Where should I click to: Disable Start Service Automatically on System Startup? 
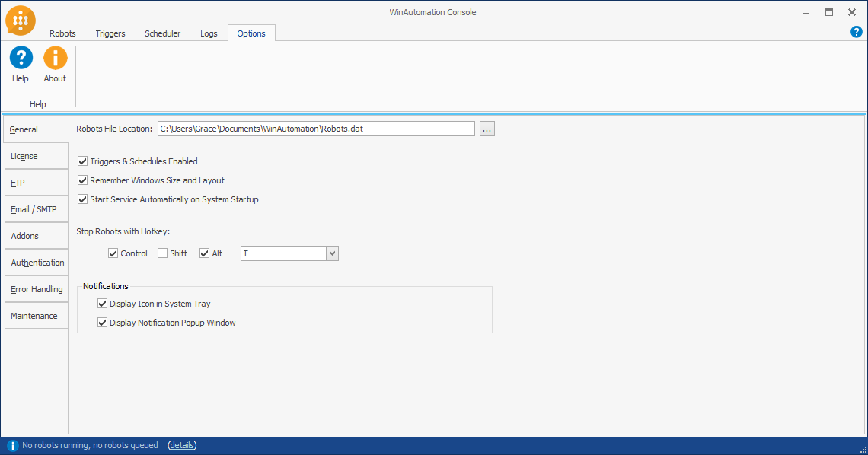click(82, 199)
